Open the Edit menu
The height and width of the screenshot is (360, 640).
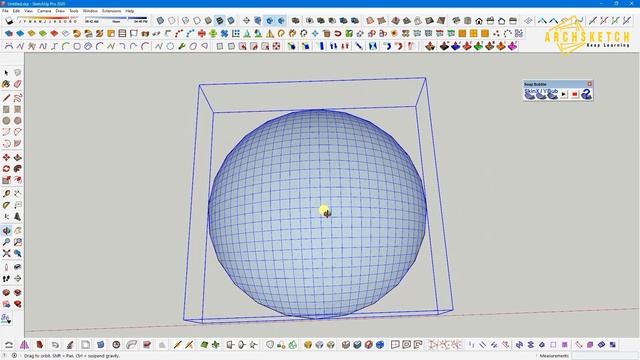(16, 11)
